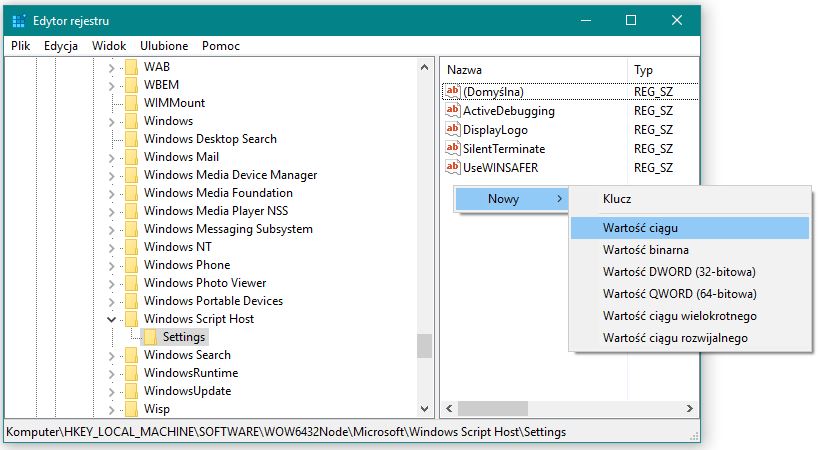
Task: Click the Windows Mail folder icon
Action: point(131,156)
